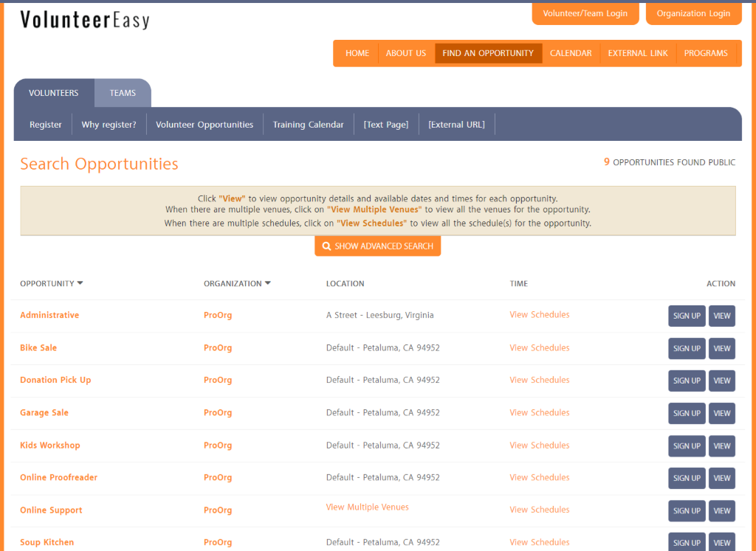View the Bike Sale details
The image size is (756, 551).
pyautogui.click(x=722, y=349)
